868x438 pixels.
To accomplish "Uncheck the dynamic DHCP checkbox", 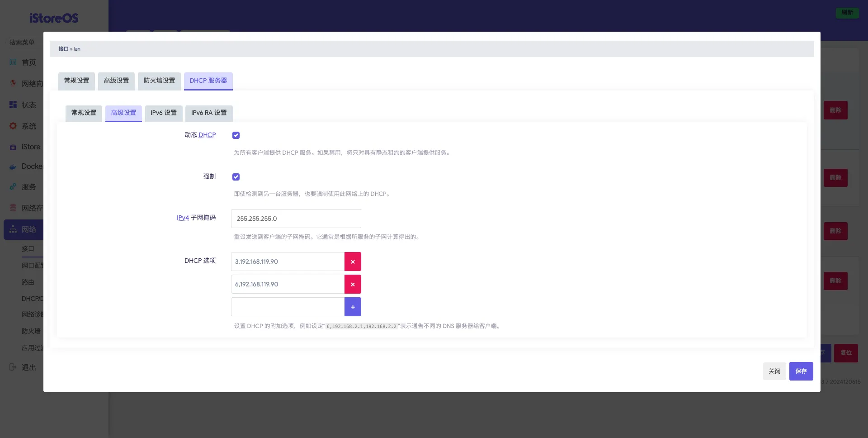I will tap(236, 135).
